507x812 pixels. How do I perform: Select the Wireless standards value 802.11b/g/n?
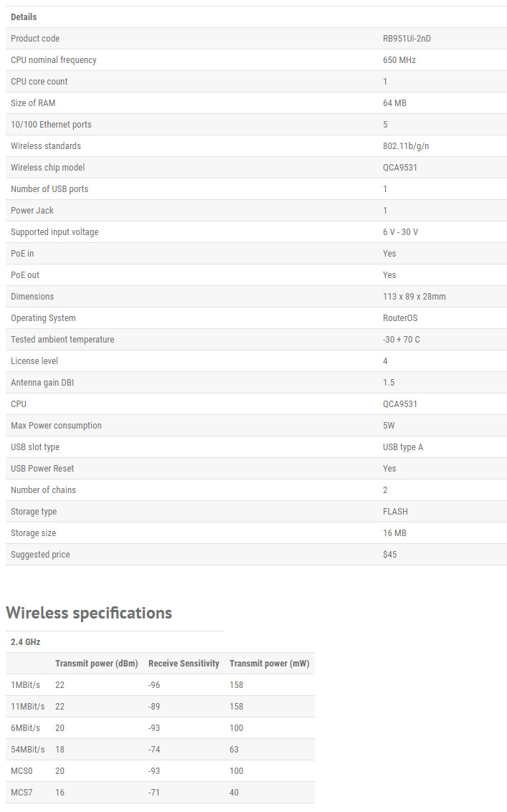tap(406, 146)
